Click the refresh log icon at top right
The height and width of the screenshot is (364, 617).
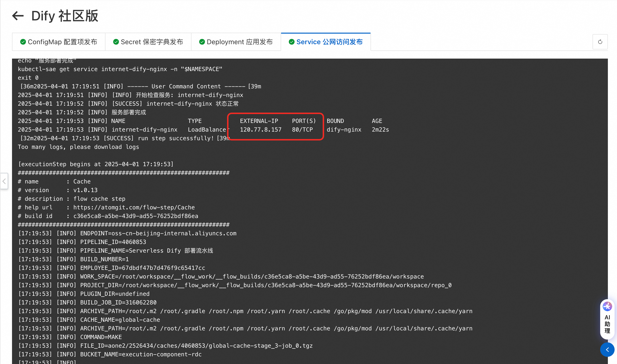(x=600, y=42)
